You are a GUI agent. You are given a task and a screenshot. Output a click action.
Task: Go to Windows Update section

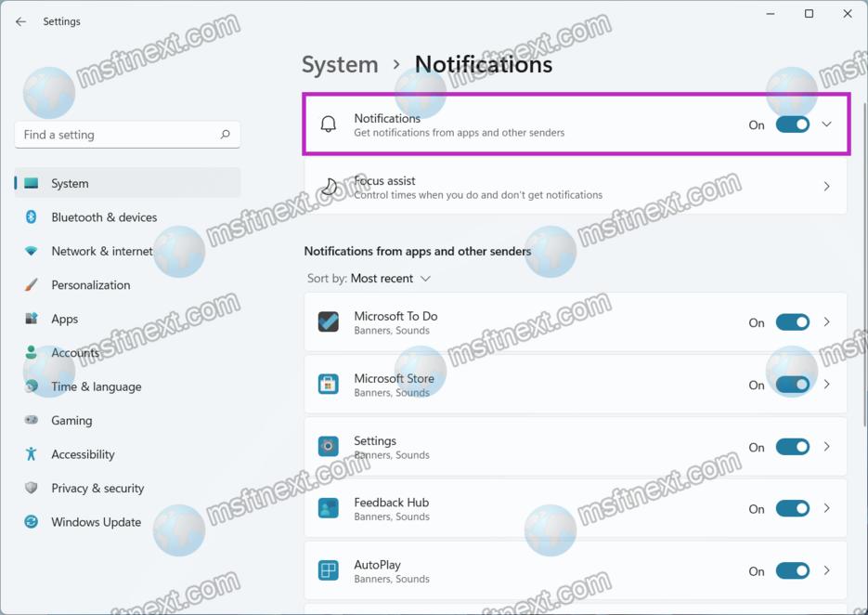click(x=96, y=522)
